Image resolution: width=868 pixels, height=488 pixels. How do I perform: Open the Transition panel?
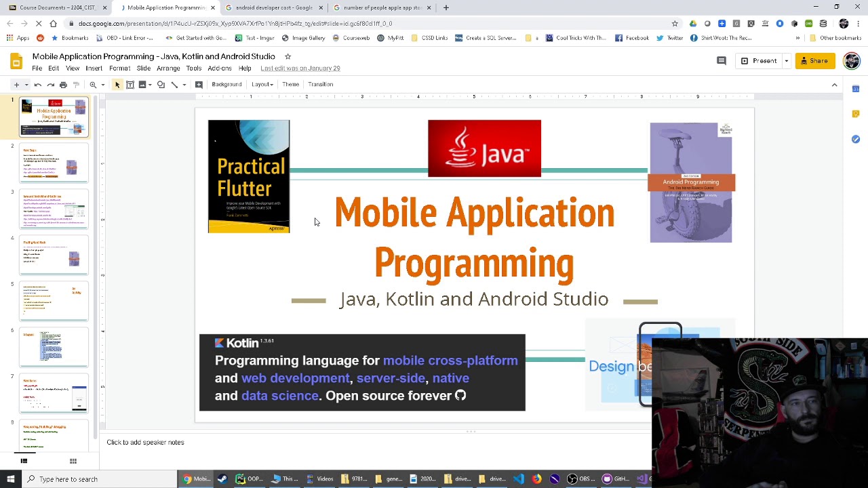coord(320,85)
